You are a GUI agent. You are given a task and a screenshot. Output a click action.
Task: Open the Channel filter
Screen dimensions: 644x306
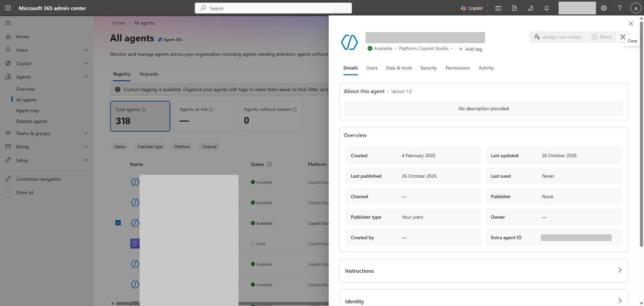coord(209,147)
